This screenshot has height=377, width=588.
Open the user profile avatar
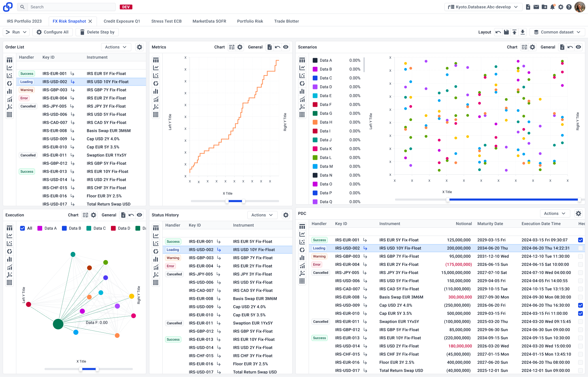click(x=580, y=7)
